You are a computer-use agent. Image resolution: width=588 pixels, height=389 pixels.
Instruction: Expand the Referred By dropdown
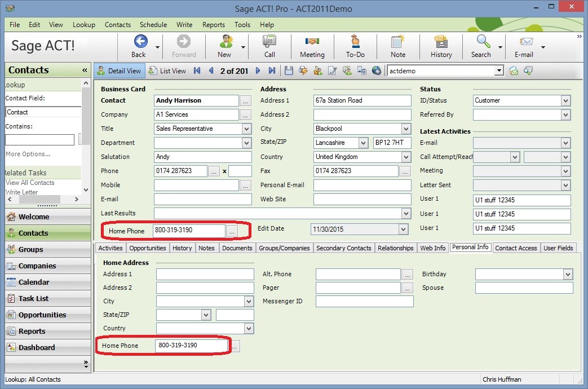(566, 115)
